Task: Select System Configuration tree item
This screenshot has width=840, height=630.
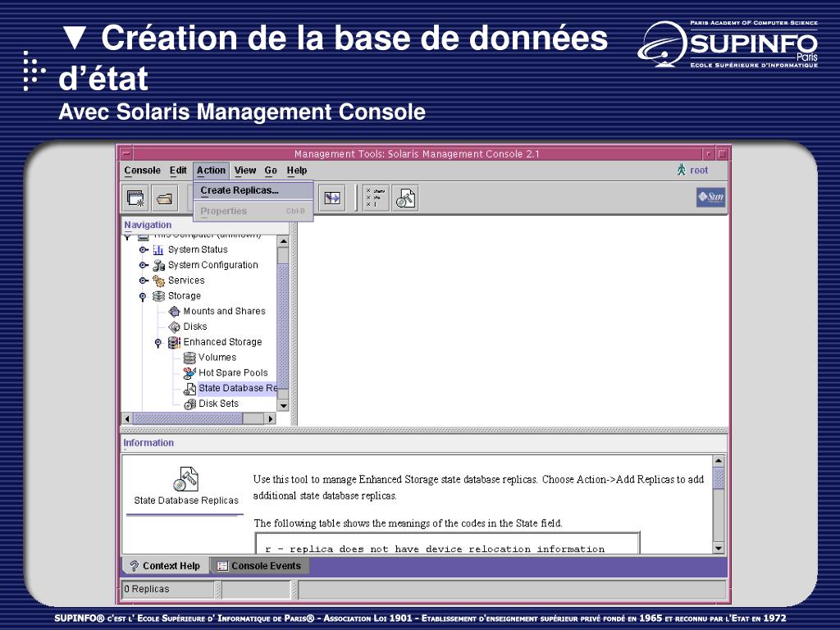Action: pyautogui.click(x=213, y=265)
